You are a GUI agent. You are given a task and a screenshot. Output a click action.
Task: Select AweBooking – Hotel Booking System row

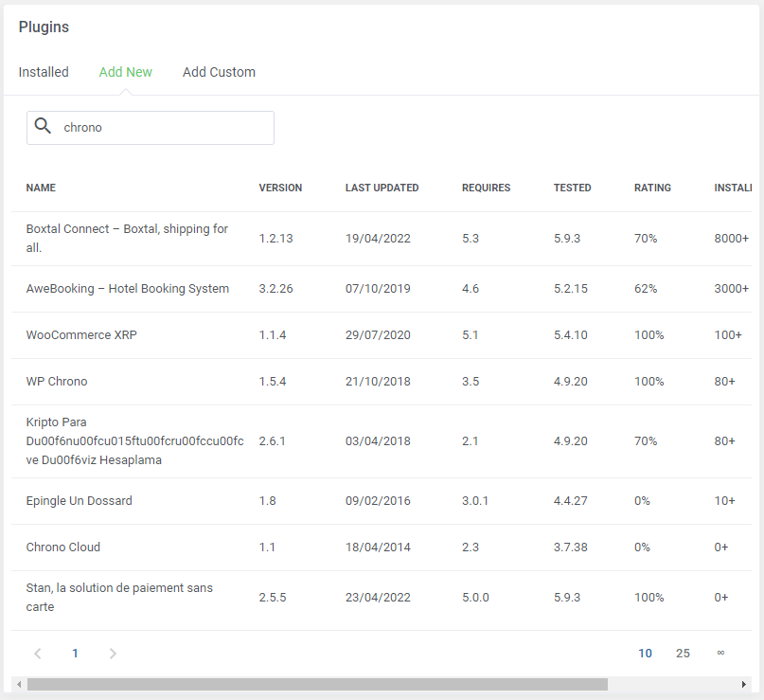click(x=382, y=289)
